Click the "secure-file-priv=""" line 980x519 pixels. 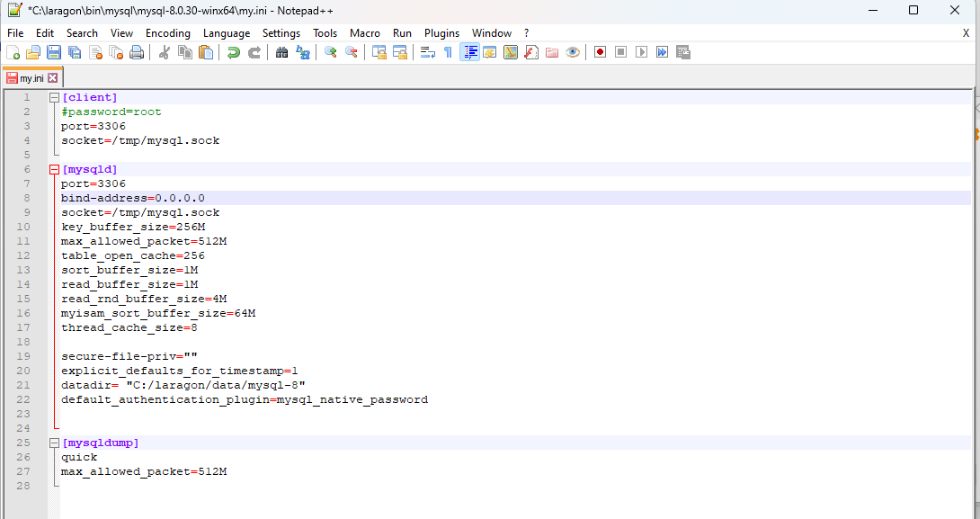tap(129, 356)
